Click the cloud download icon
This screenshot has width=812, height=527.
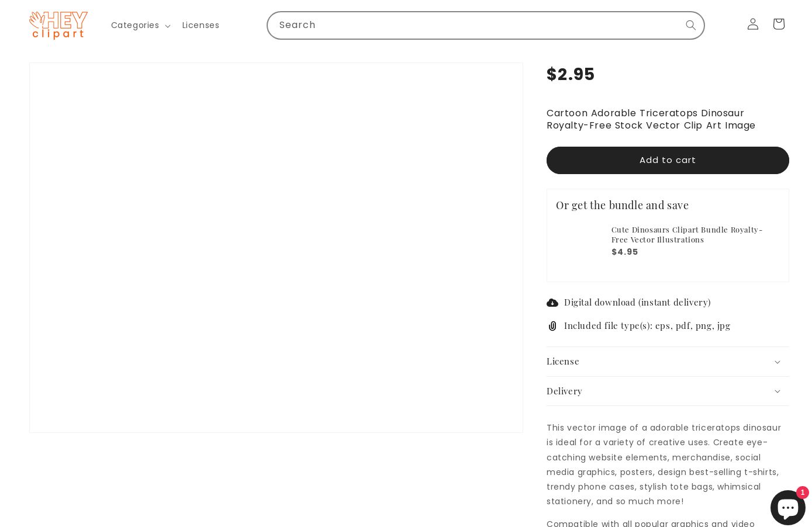(552, 303)
